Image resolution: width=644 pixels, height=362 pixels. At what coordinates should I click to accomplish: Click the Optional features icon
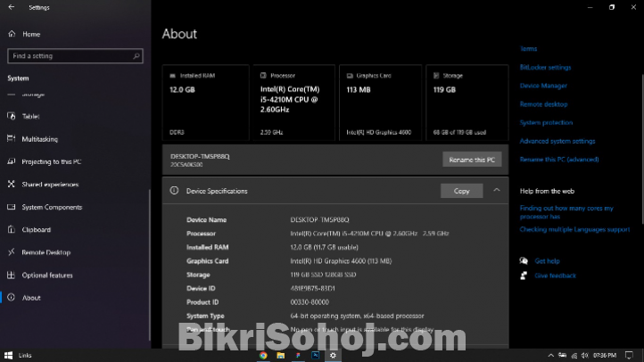(x=11, y=275)
